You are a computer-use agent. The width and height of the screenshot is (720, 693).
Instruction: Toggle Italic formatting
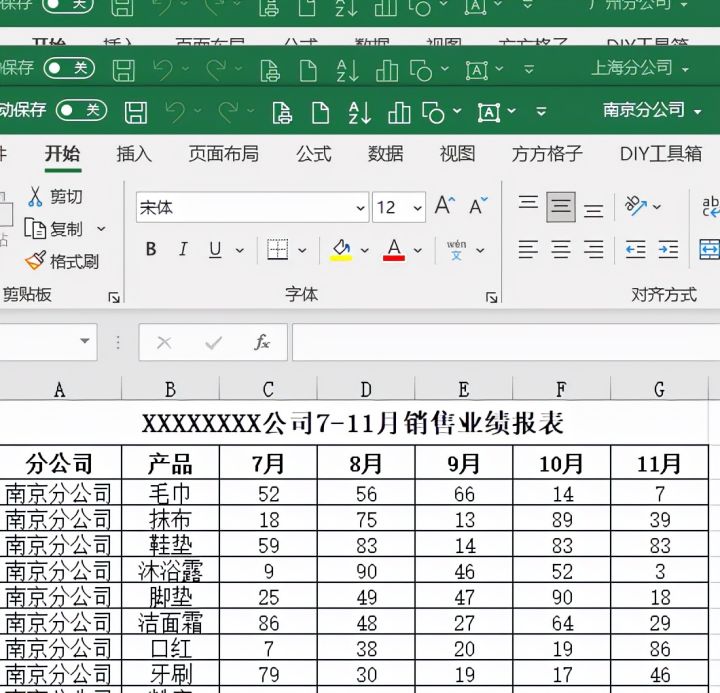183,249
